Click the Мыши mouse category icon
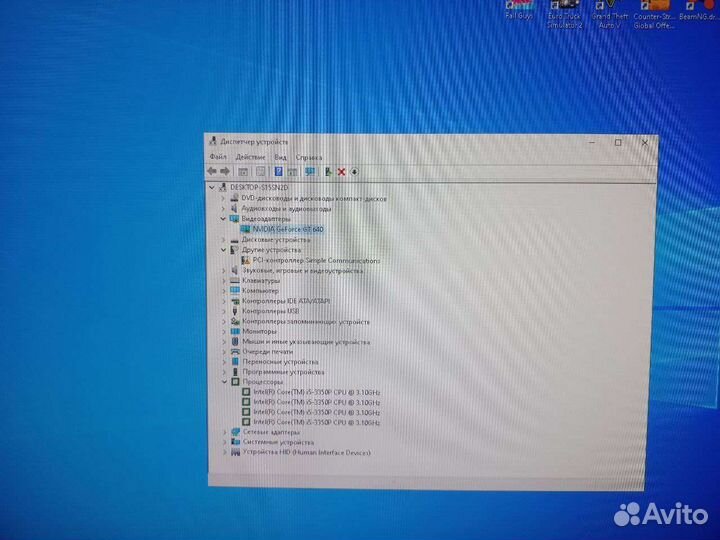 click(x=235, y=342)
